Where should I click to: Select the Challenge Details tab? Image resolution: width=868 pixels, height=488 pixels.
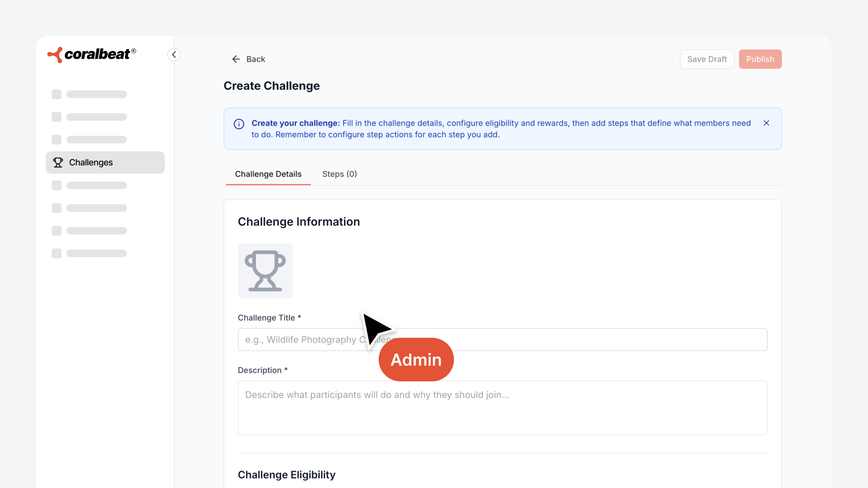point(268,174)
